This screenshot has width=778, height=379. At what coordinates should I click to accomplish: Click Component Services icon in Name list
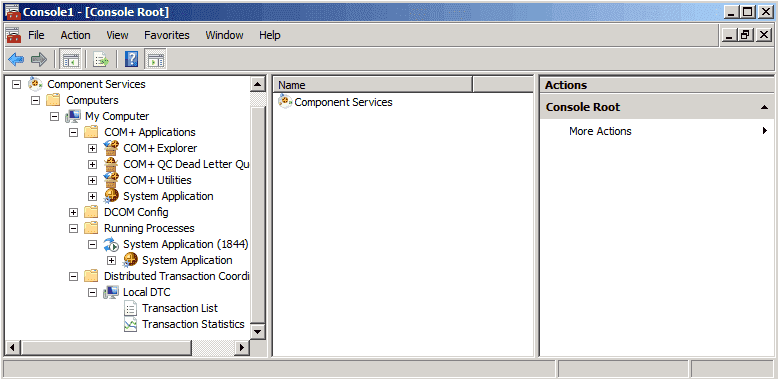pos(285,102)
